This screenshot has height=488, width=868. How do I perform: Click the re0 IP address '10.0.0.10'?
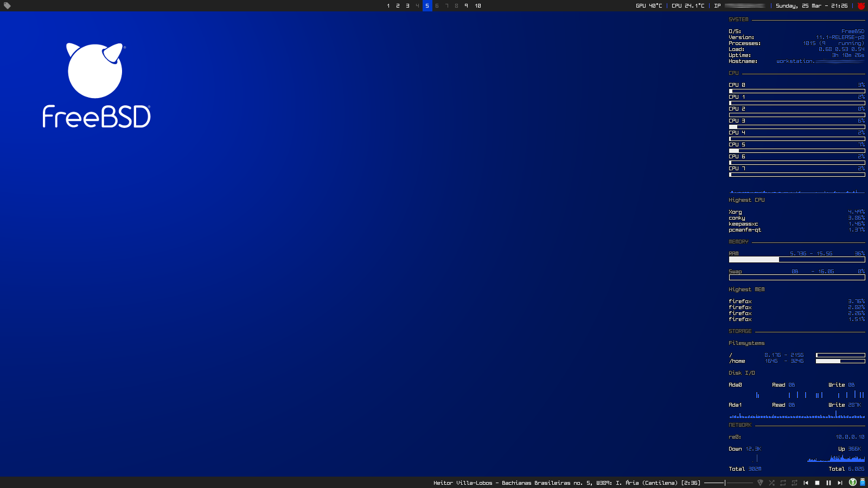[850, 437]
